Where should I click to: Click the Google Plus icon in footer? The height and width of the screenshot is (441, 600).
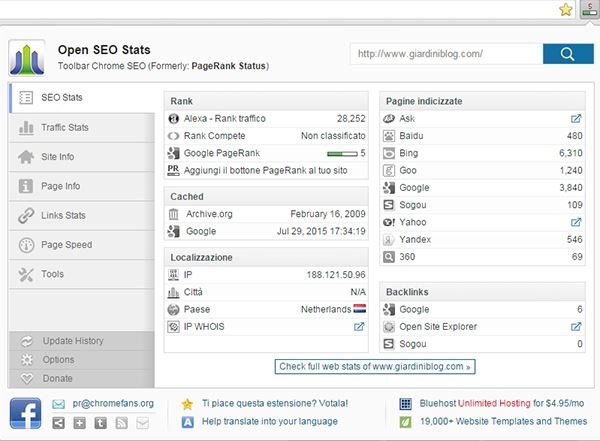80,423
